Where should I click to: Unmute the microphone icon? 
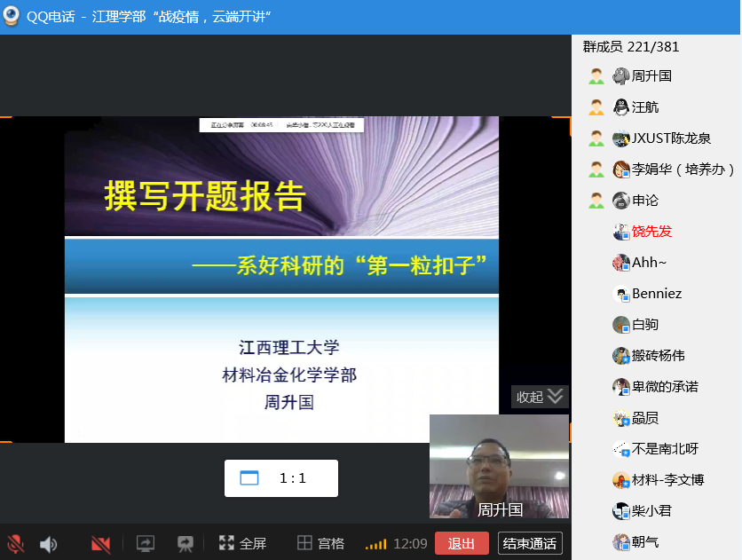pos(15,544)
